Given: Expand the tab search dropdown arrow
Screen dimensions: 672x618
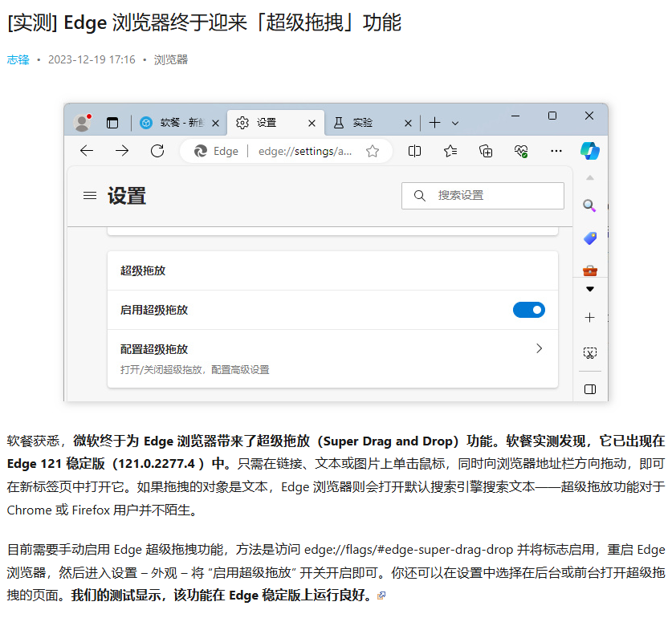Looking at the screenshot, I should [x=455, y=124].
